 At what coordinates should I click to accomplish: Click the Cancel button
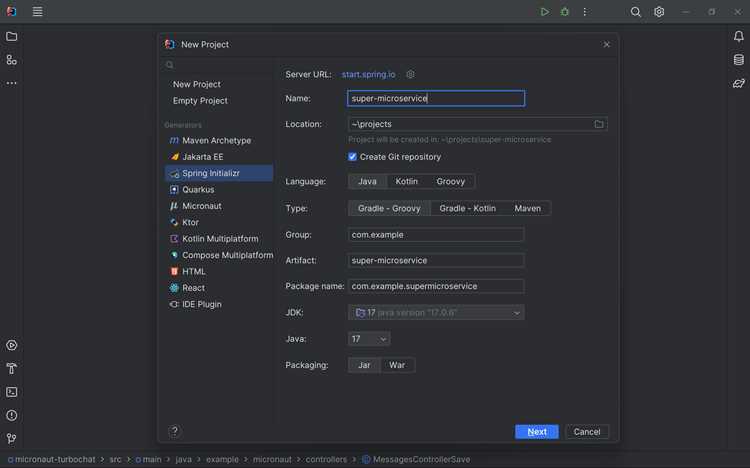(587, 432)
